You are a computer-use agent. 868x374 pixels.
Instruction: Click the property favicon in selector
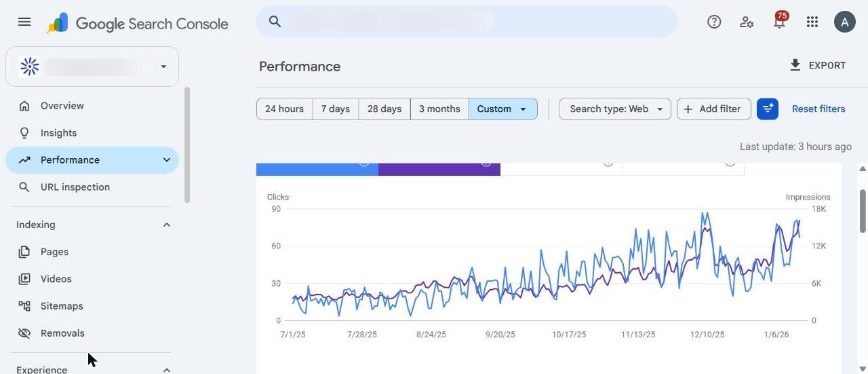(30, 67)
